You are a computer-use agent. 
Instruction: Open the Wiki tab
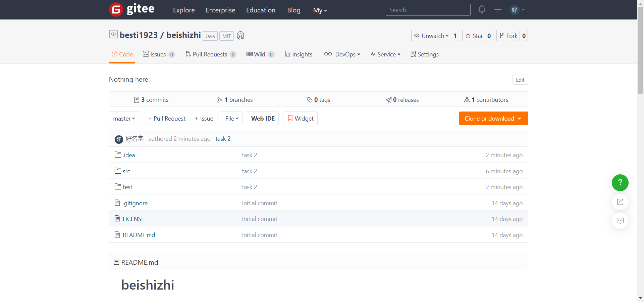(260, 54)
